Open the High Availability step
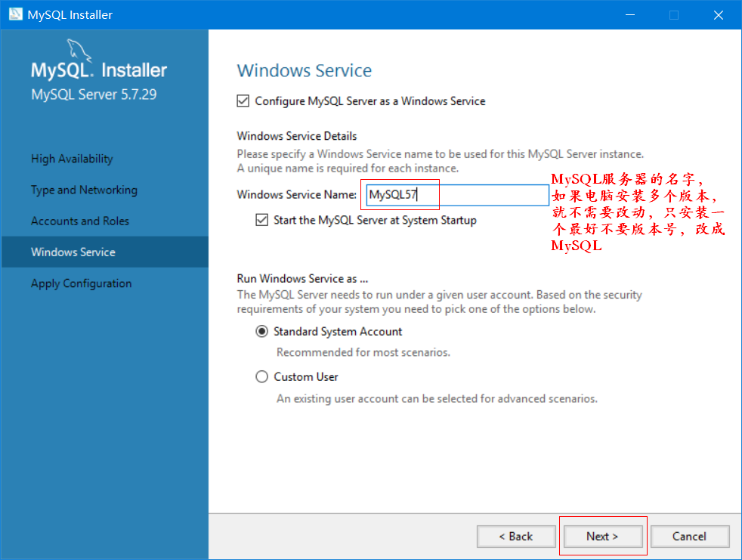Screen dimensions: 742x560 click(x=72, y=159)
